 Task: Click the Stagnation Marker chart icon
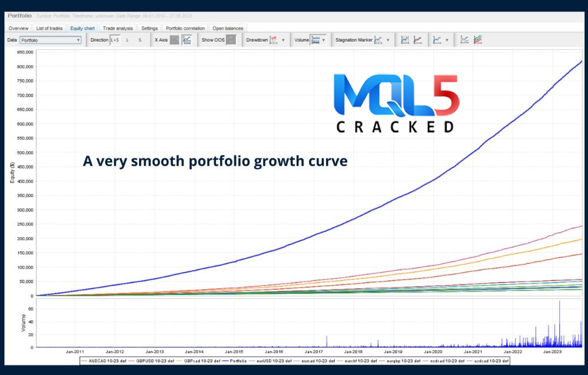point(378,40)
